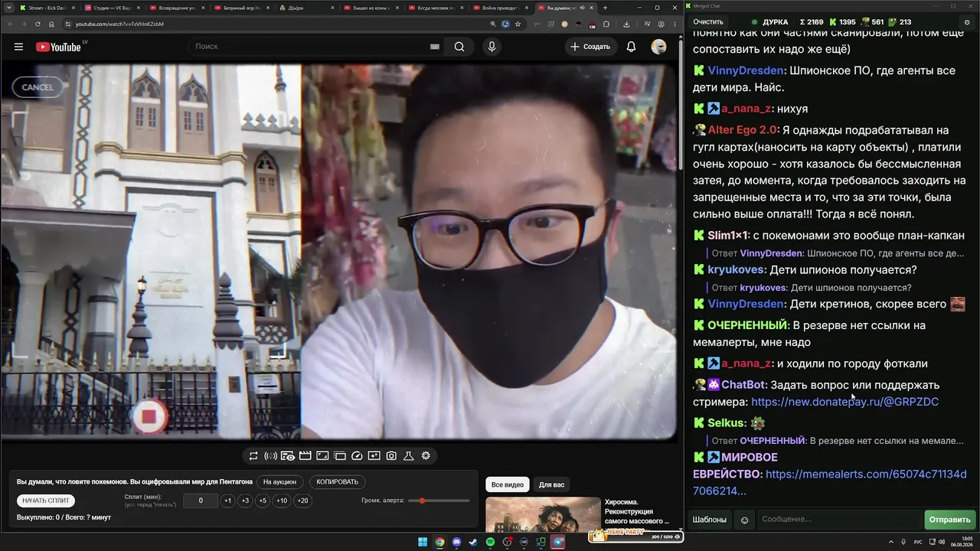Go to browser home page
This screenshot has height=551, width=980.
click(51, 24)
